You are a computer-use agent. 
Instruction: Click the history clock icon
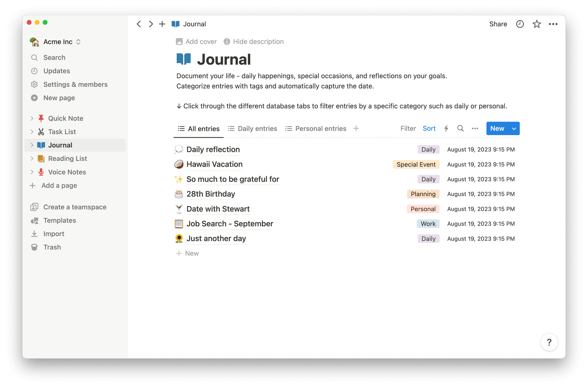click(x=519, y=24)
